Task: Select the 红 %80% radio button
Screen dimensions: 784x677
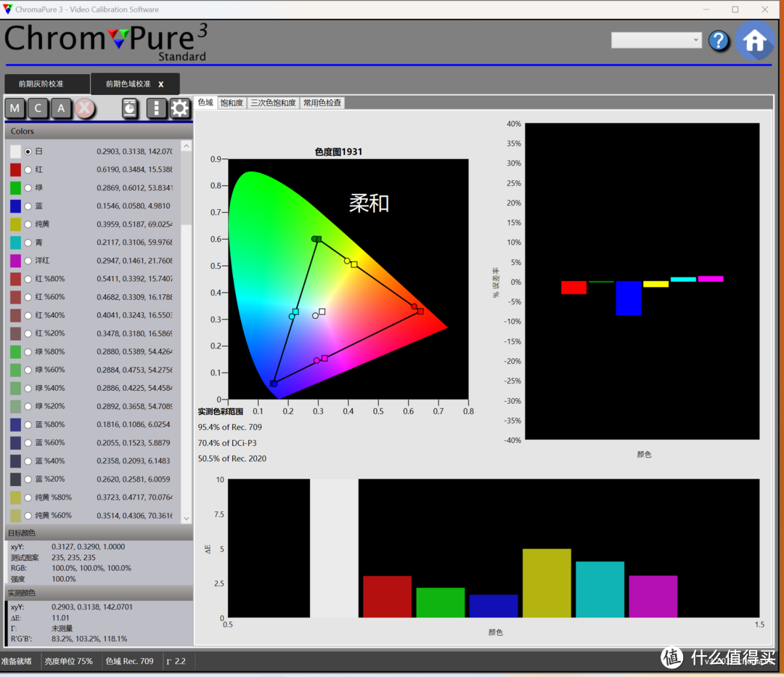Action: pyautogui.click(x=28, y=279)
